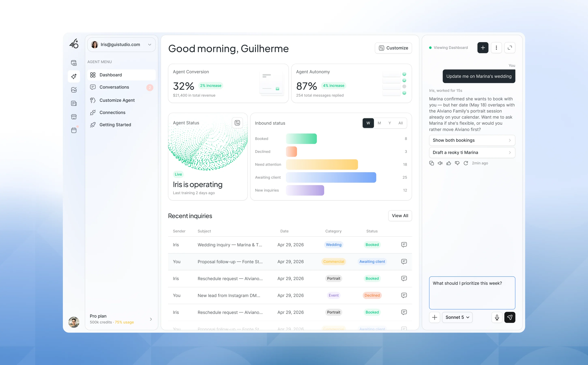Regenerate Iris's response
The image size is (588, 365).
[x=466, y=163]
